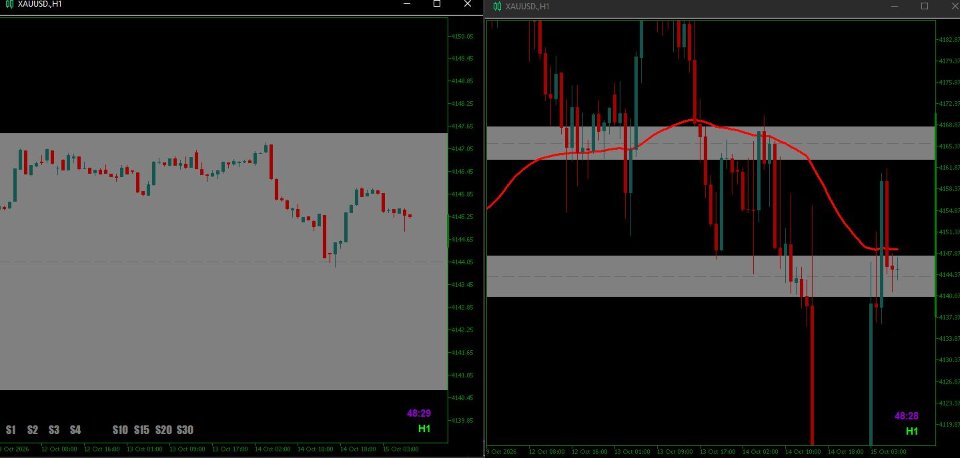Maximize the left XAUUSD chart window
Viewport: 960px width, 458px height.
[437, 4]
